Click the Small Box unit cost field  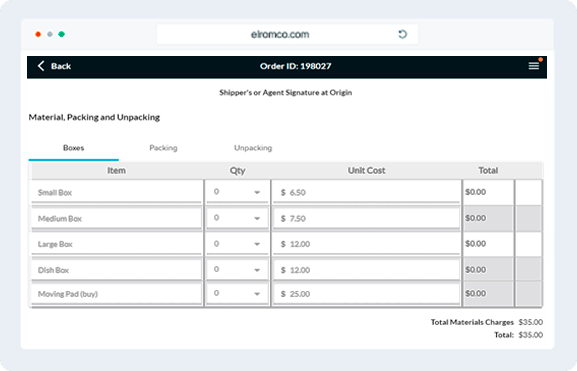click(x=367, y=192)
